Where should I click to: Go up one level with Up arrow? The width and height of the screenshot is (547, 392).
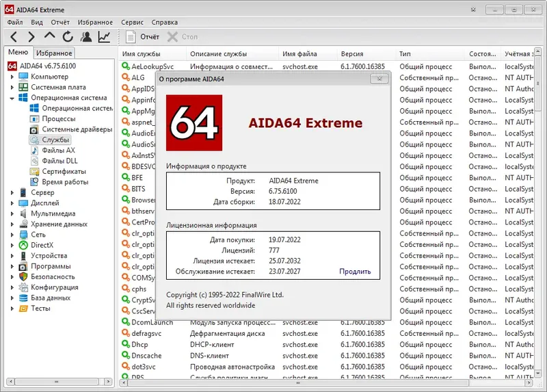[x=49, y=36]
